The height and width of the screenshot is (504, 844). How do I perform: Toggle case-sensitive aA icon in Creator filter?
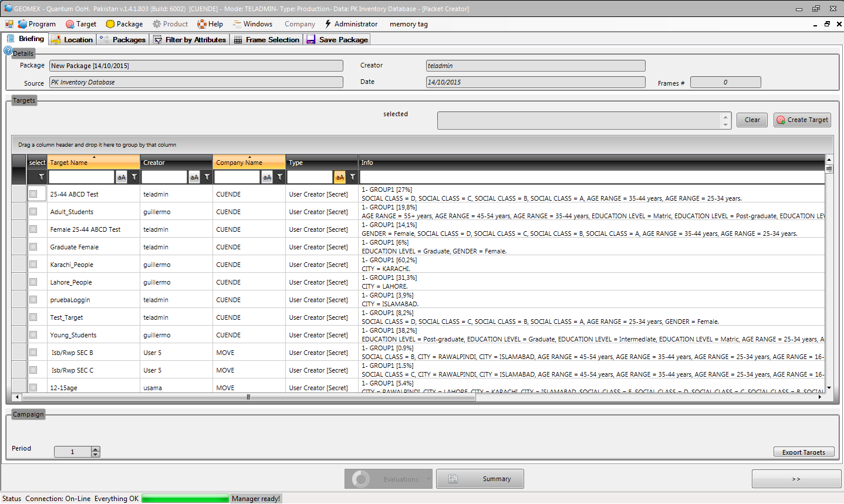pos(194,177)
